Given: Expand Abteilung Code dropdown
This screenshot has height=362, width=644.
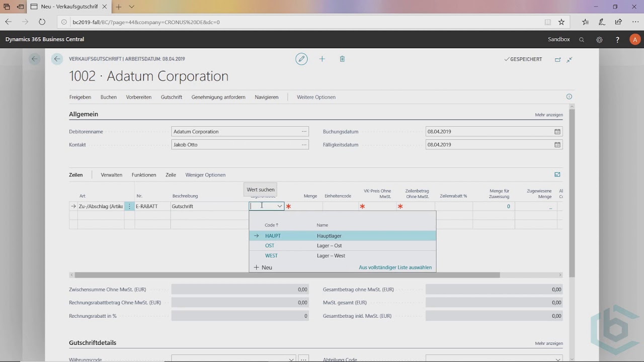Looking at the screenshot, I should tap(557, 359).
